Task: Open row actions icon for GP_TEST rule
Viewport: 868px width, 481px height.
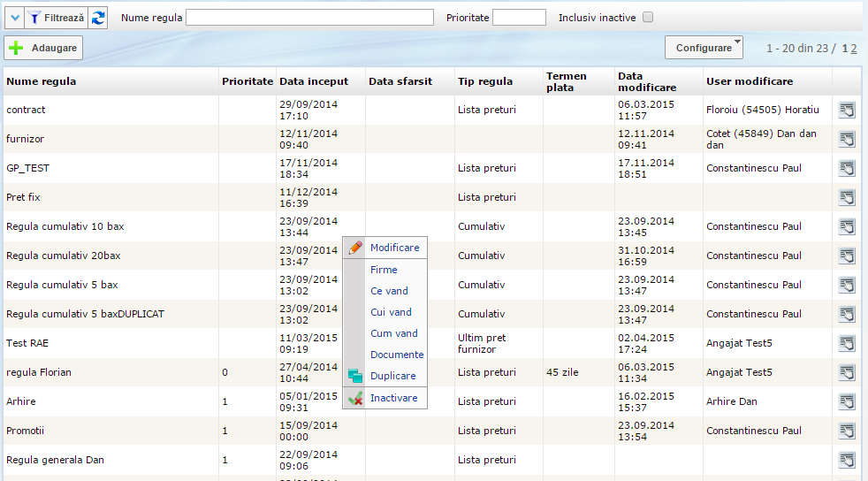Action: (x=847, y=168)
